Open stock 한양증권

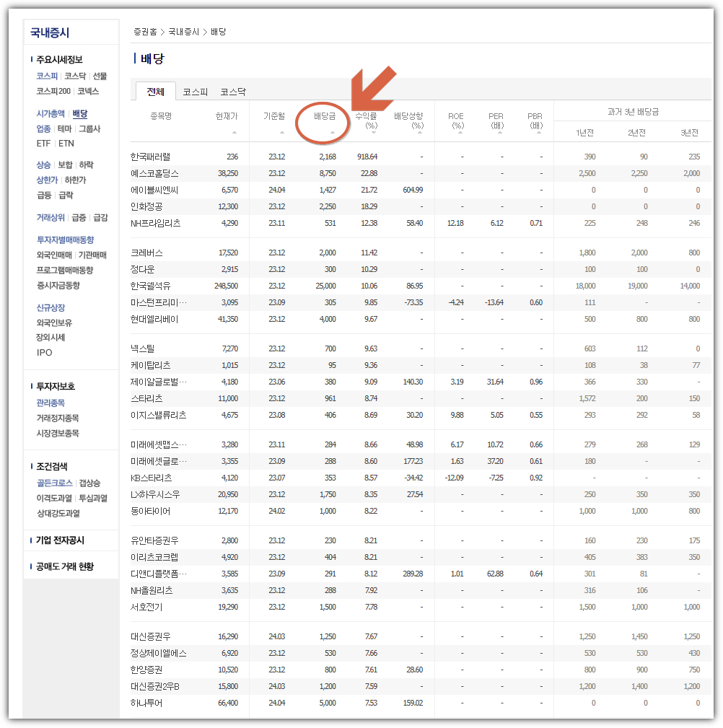[146, 670]
